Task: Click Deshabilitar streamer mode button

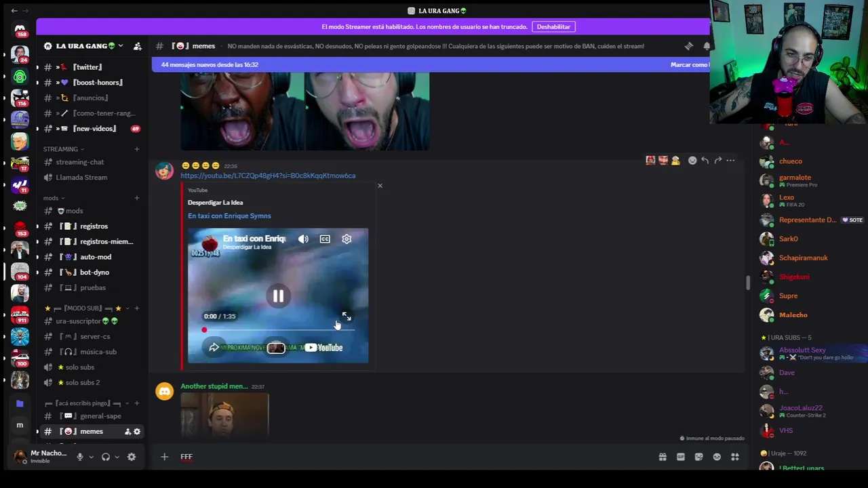Action: 553,26
